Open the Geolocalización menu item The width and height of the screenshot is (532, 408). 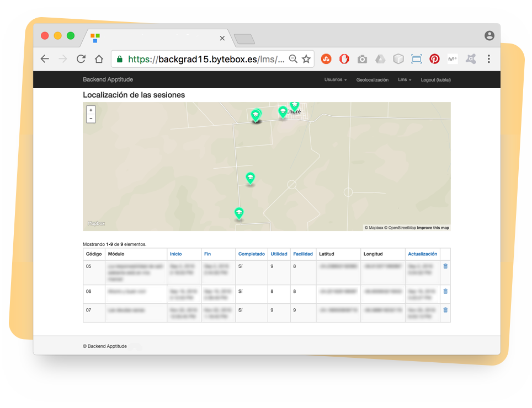pyautogui.click(x=372, y=79)
